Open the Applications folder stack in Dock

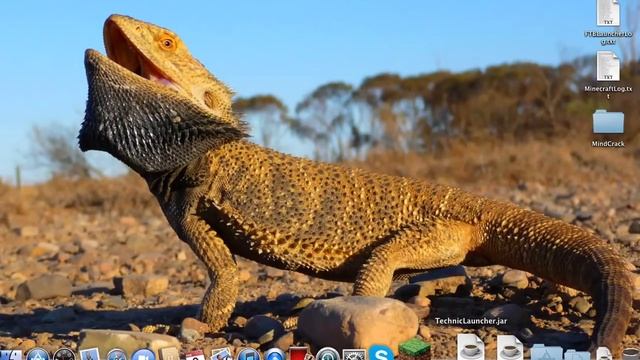click(x=547, y=352)
